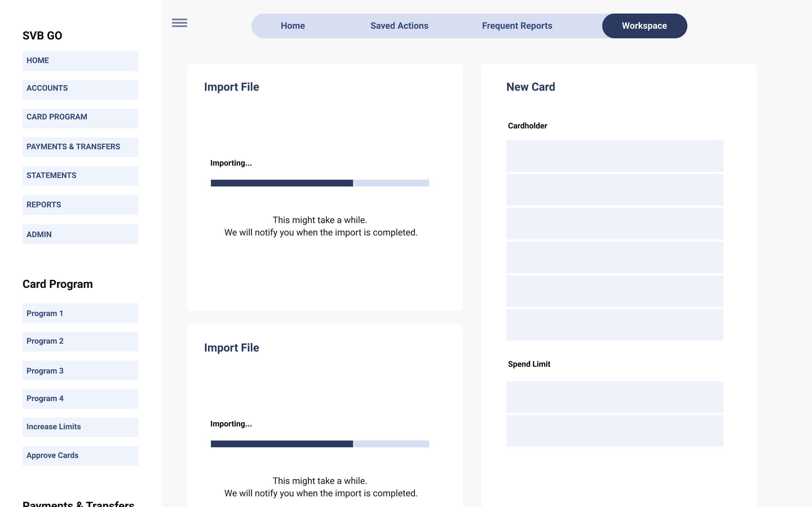Navigate to the ADMIN page
The width and height of the screenshot is (812, 507).
click(80, 234)
